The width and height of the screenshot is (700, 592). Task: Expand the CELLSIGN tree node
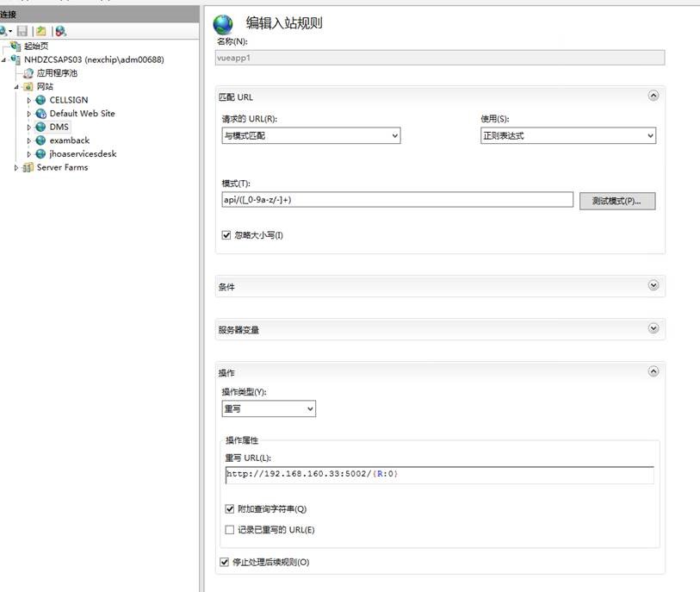[x=29, y=101]
